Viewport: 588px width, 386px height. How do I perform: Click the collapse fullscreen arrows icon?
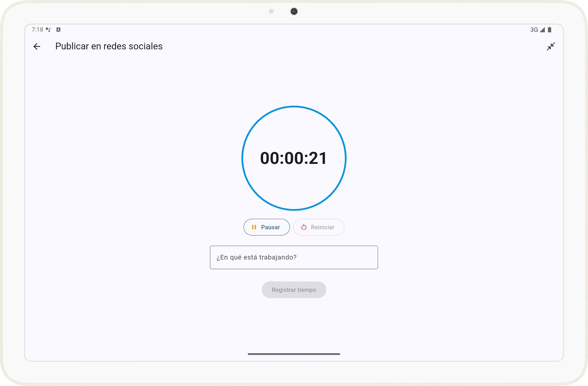[x=550, y=46]
